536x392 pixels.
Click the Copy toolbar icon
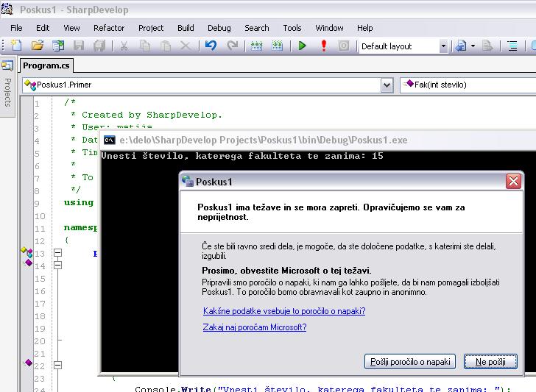click(145, 46)
